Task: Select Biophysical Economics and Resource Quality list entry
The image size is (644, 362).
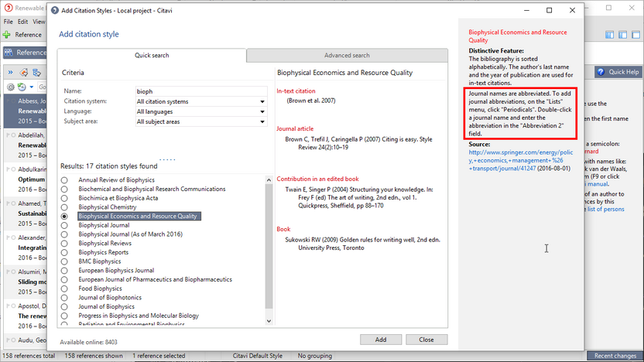Action: click(139, 216)
